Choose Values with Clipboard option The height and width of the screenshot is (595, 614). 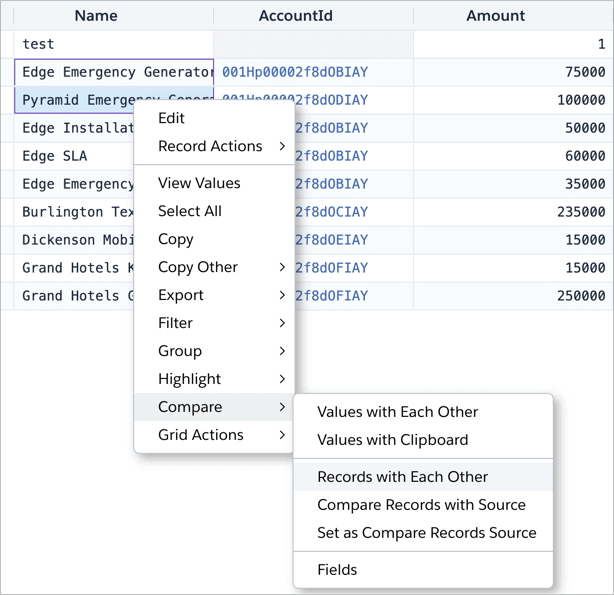[392, 440]
